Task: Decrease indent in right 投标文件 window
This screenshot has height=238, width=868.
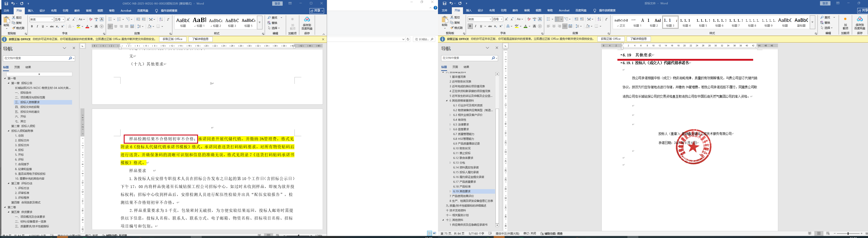Action: pyautogui.click(x=576, y=19)
